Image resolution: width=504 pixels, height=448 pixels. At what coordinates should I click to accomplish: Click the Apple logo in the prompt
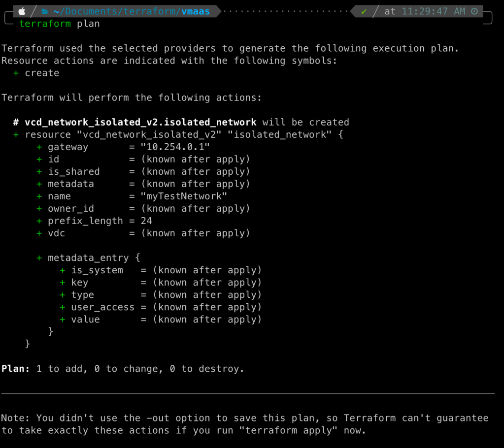click(x=22, y=11)
